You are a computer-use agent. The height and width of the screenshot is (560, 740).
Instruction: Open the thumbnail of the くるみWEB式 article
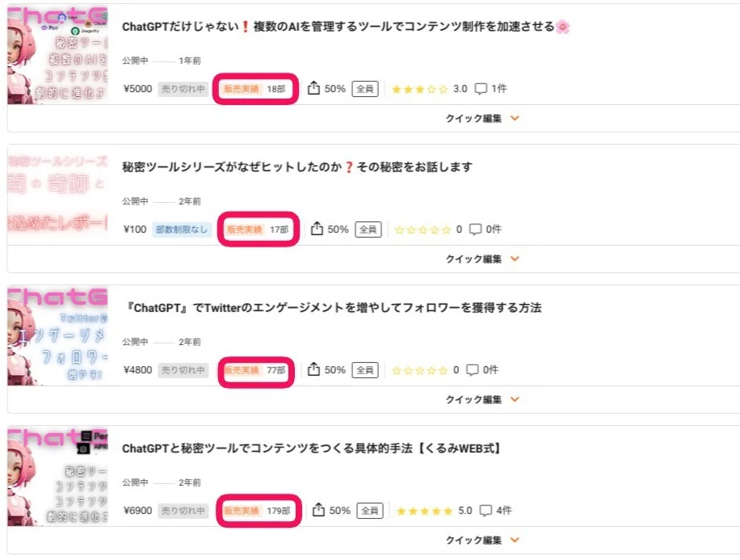(x=57, y=476)
